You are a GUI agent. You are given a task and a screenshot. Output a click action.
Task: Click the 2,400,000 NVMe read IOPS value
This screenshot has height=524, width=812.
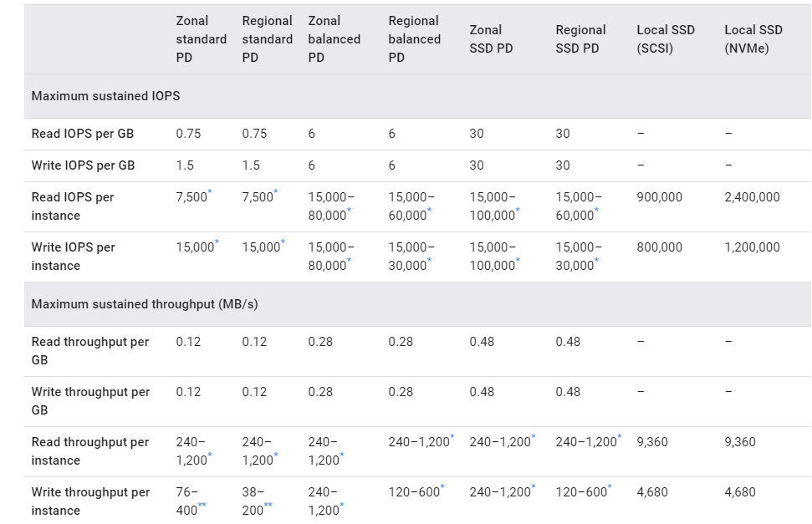[x=752, y=196]
